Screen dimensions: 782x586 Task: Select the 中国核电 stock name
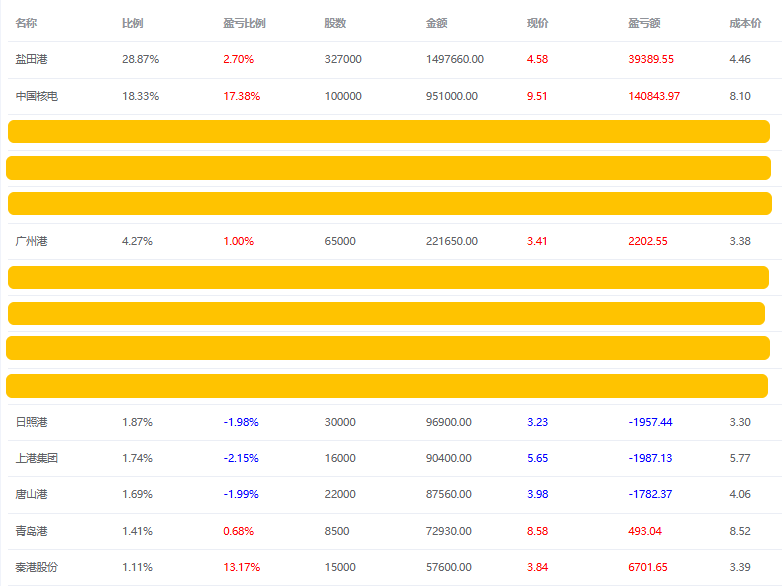pos(37,96)
